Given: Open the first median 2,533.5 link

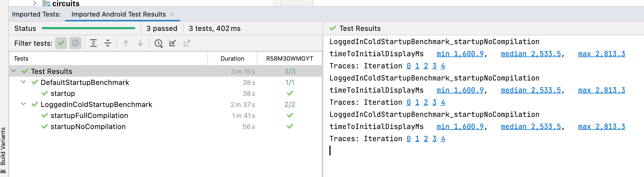Looking at the screenshot, I should 531,54.
